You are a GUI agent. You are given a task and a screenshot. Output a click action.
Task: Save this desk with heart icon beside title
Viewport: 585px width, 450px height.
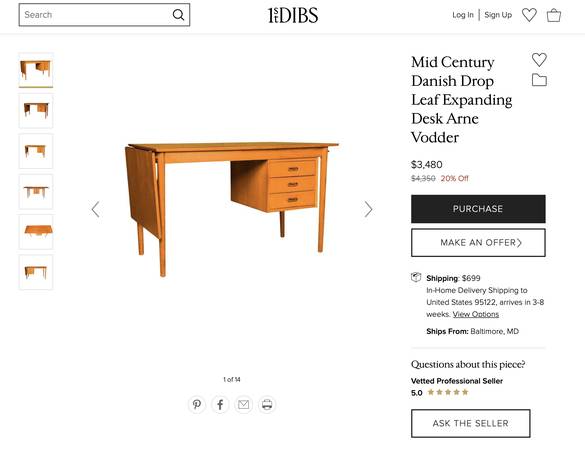tap(539, 60)
